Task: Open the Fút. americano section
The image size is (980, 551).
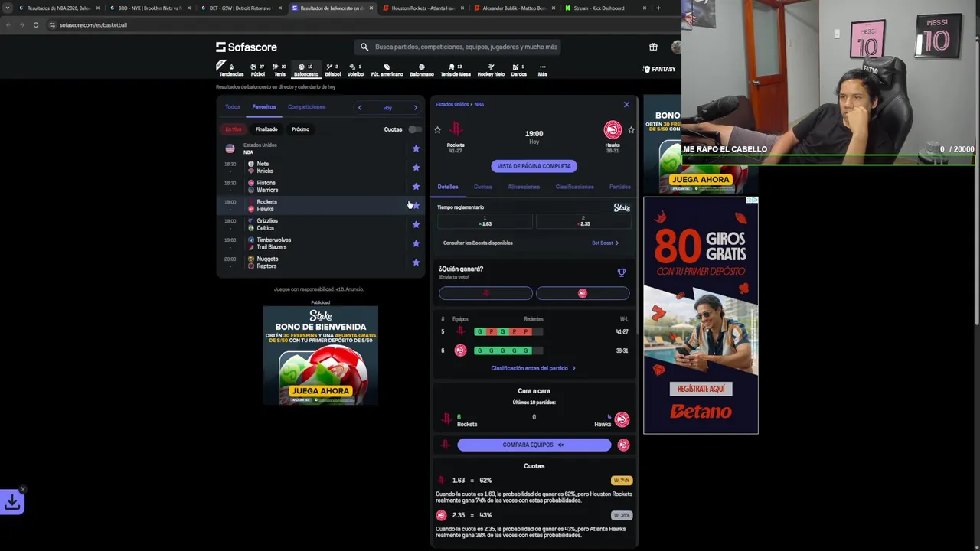Action: click(387, 70)
